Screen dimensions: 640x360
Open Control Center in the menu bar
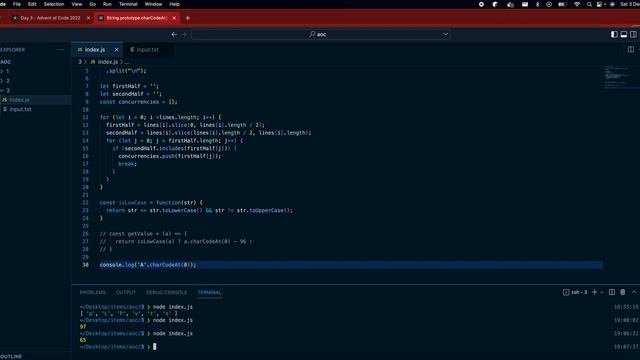coord(600,4)
